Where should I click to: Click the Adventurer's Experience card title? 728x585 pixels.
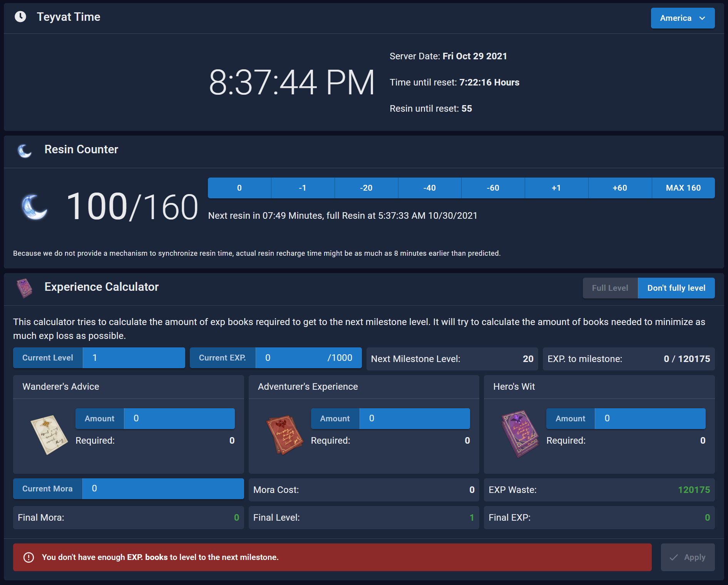(x=308, y=387)
